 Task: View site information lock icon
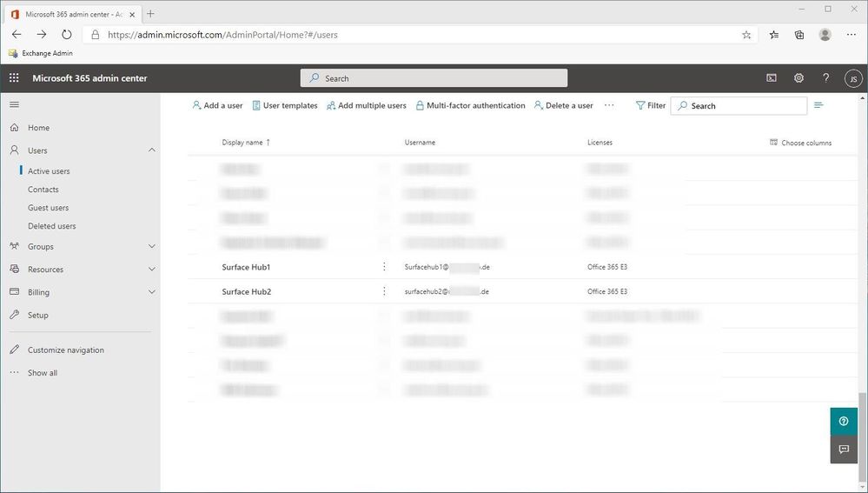click(96, 35)
